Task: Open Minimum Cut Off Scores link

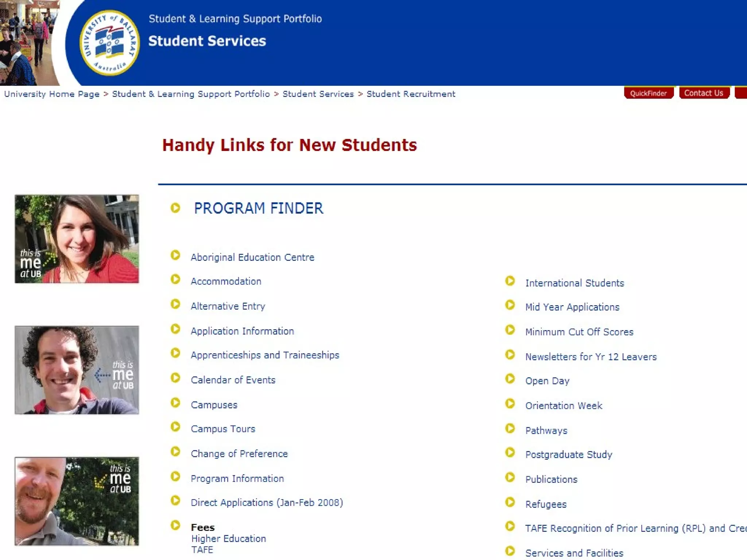Action: 579,332
